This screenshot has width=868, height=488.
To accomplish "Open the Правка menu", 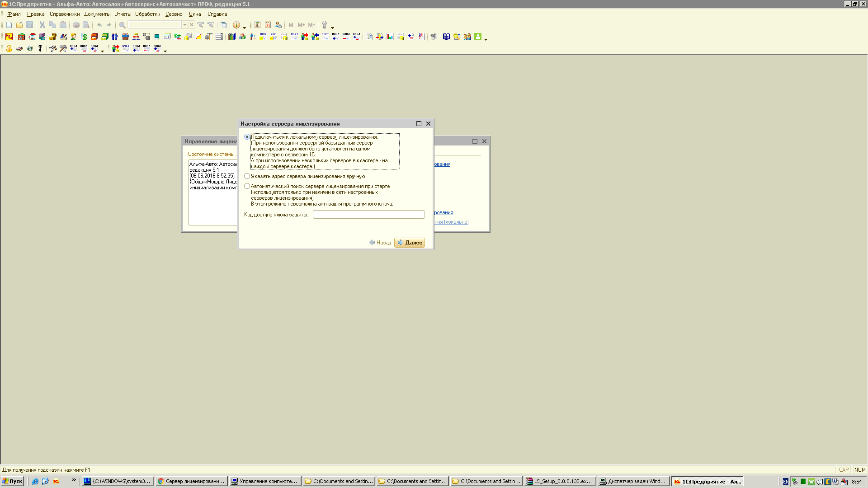I will tap(36, 14).
